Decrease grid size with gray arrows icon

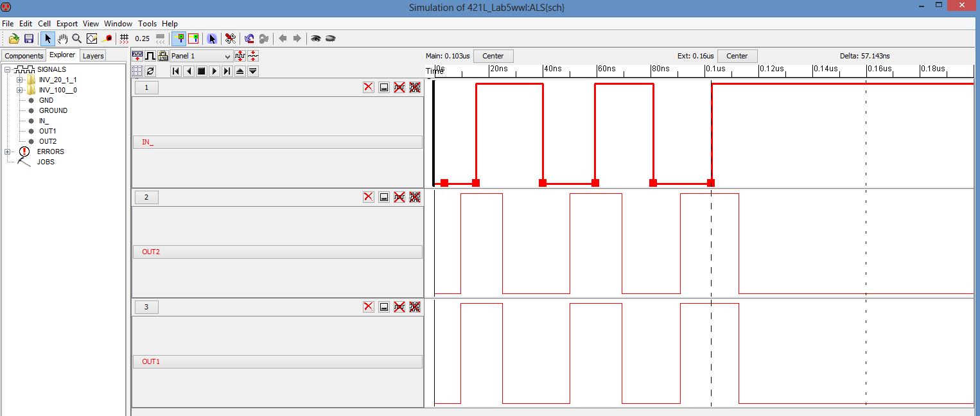point(161,39)
